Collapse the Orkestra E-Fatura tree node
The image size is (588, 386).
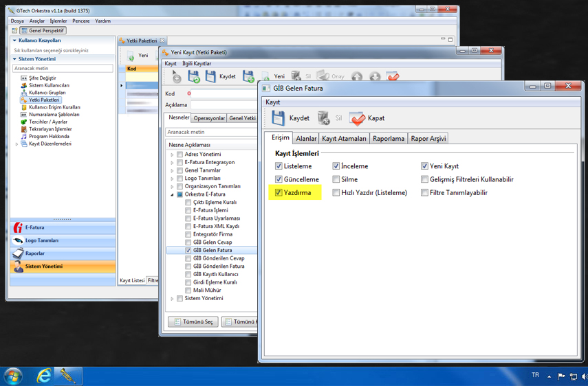pos(172,194)
